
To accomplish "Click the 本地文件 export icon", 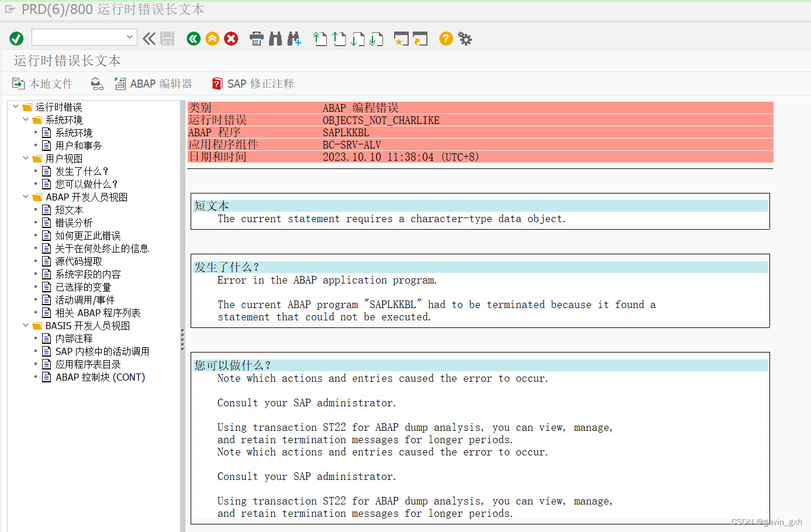I will click(19, 84).
